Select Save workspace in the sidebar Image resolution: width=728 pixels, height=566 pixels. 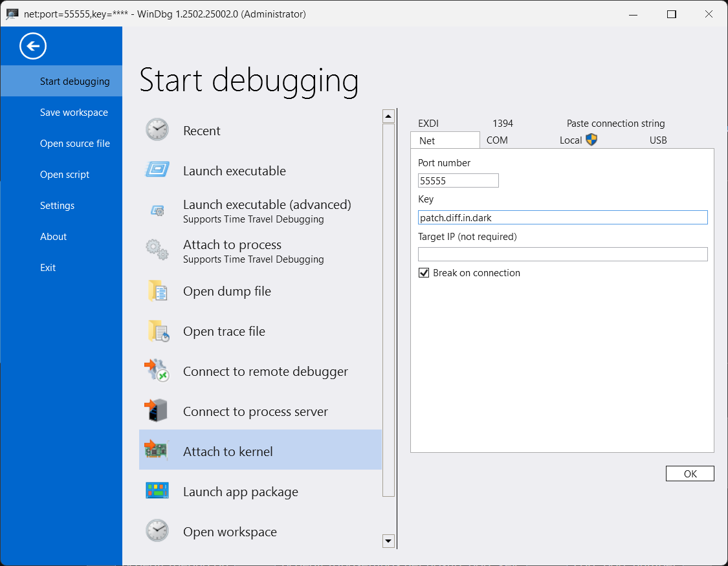[x=74, y=113]
